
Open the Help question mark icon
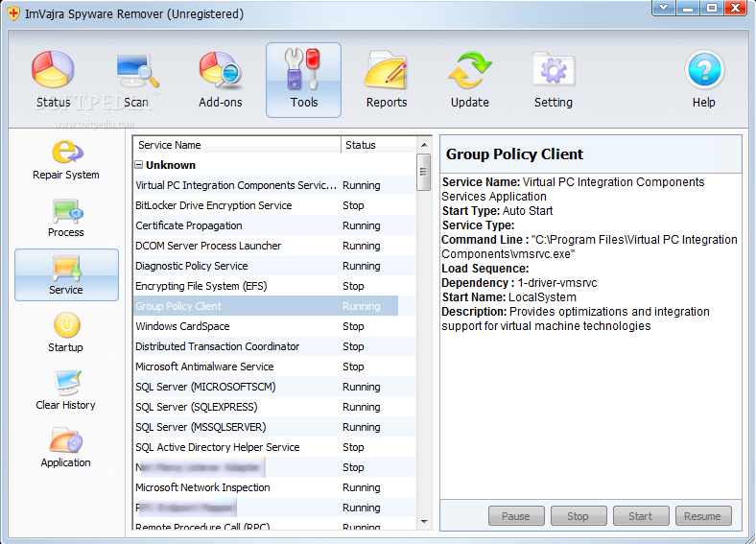tap(704, 70)
